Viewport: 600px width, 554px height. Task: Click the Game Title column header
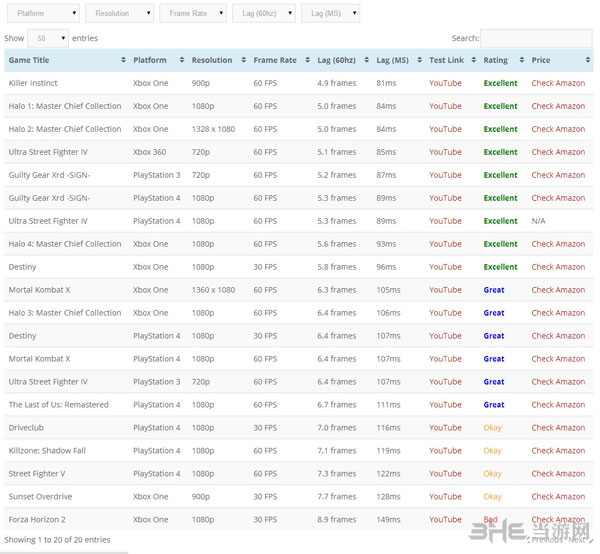pos(29,60)
